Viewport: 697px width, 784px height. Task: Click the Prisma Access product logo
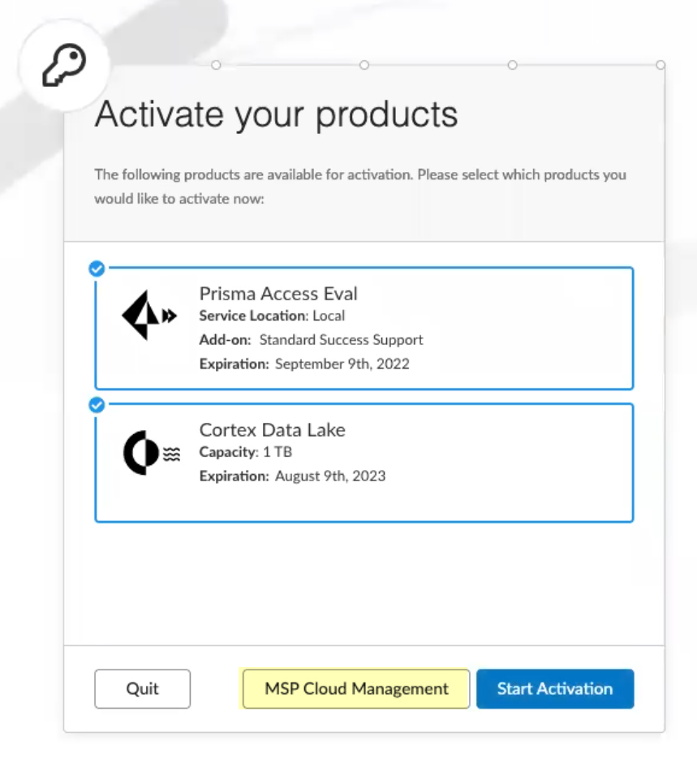pyautogui.click(x=149, y=316)
